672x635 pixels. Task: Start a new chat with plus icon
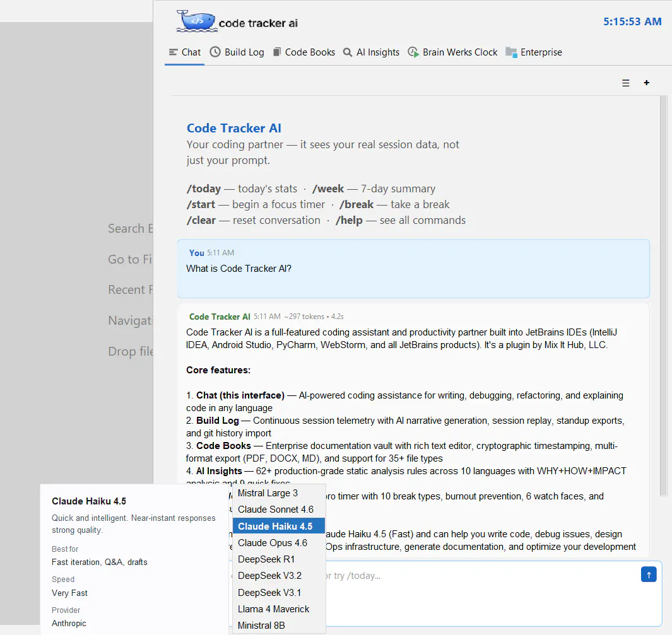(x=647, y=83)
